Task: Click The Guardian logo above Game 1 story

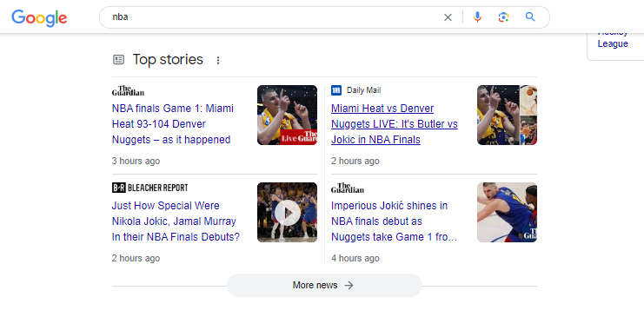Action: [128, 90]
